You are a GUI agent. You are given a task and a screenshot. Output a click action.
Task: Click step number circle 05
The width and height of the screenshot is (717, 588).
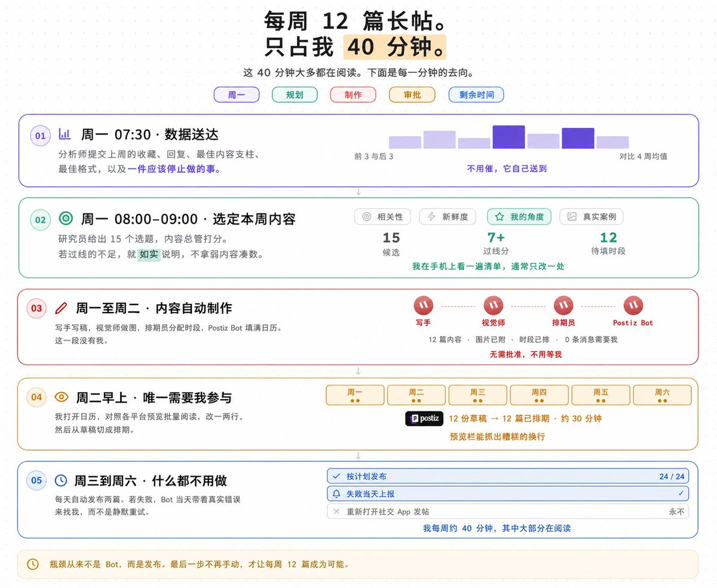coord(36,480)
